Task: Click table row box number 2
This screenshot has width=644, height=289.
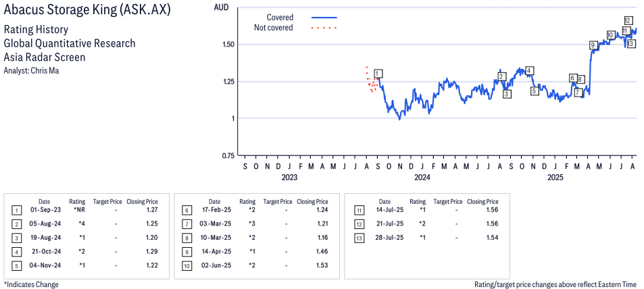Action: [16, 224]
